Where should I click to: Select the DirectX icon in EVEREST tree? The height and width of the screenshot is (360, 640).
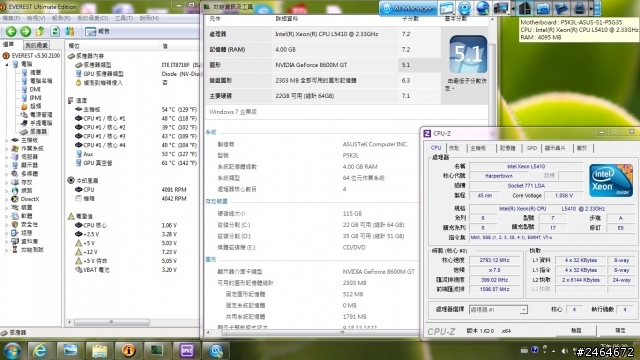click(15, 199)
